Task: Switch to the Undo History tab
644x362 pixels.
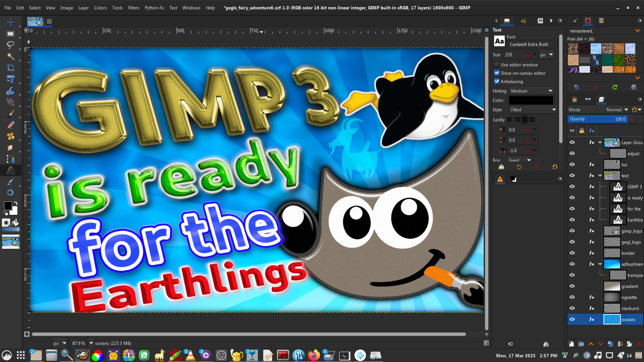Action: point(523,21)
